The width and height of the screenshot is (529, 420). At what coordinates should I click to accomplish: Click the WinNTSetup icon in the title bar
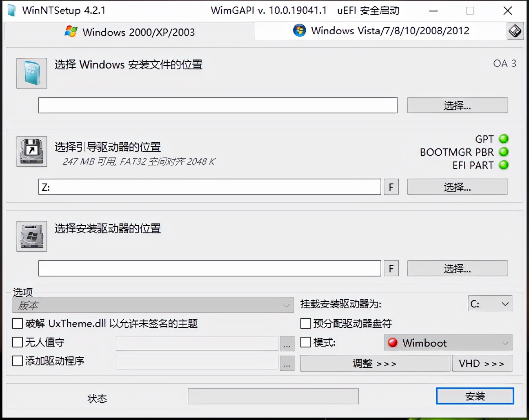tap(11, 10)
